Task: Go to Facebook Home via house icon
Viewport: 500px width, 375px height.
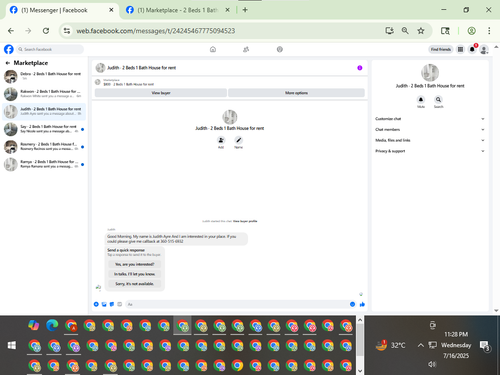Action: coord(213,49)
